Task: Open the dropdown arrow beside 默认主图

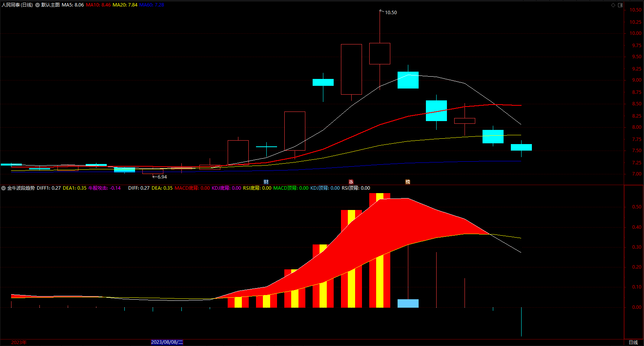Action: [x=37, y=5]
